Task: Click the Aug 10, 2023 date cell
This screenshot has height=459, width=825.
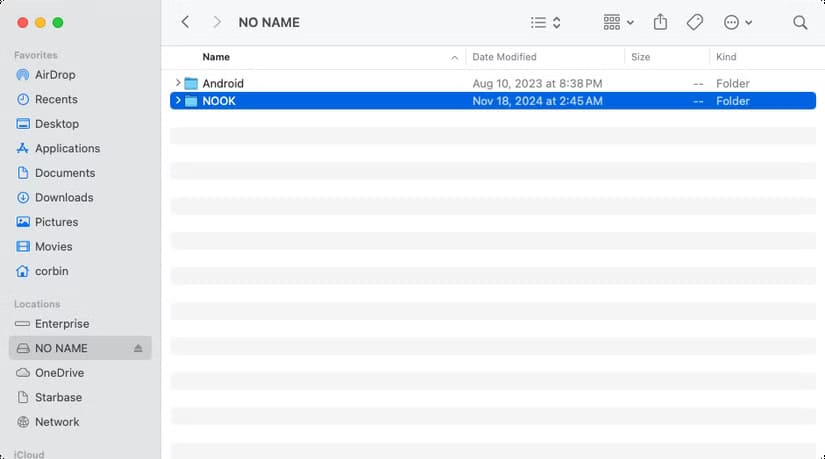Action: 537,83
